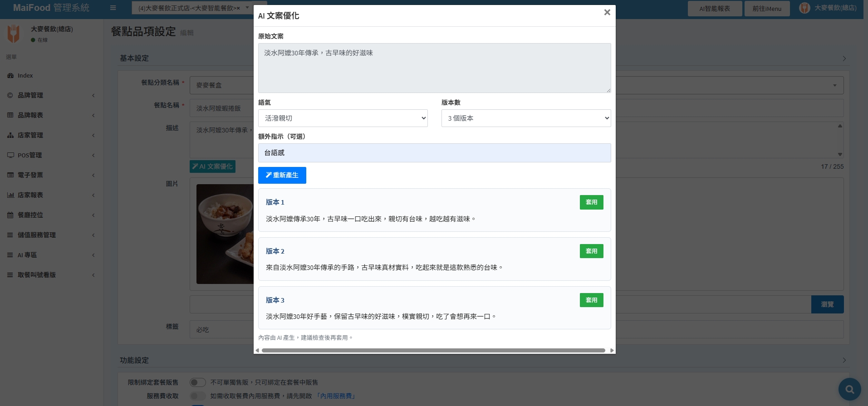868x406 pixels.
Task: Click the 店家管理 sitemap icon
Action: [10, 135]
